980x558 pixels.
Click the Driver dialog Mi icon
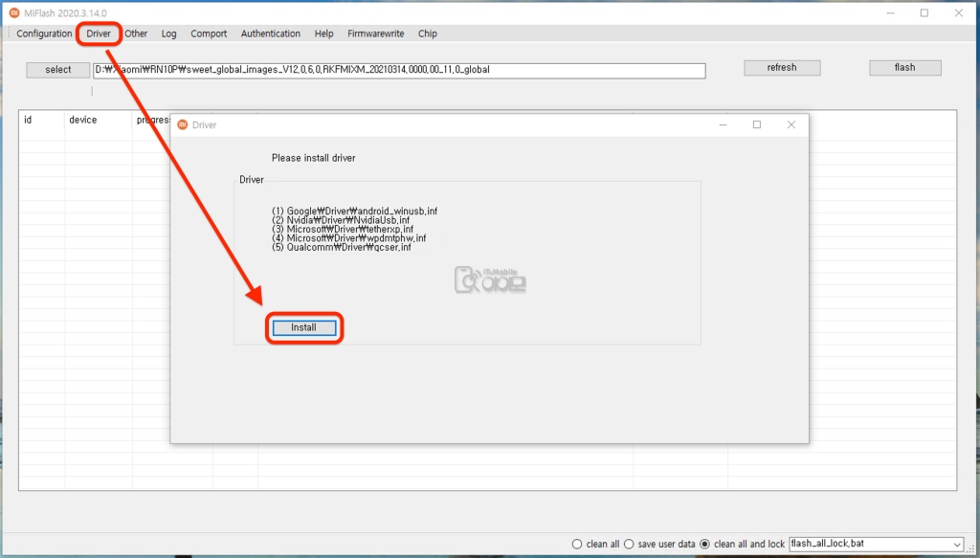tap(183, 125)
